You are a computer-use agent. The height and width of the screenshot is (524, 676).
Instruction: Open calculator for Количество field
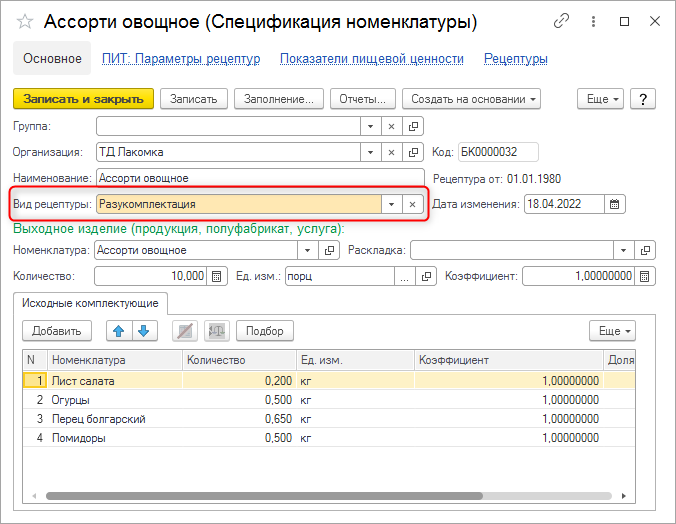click(217, 276)
